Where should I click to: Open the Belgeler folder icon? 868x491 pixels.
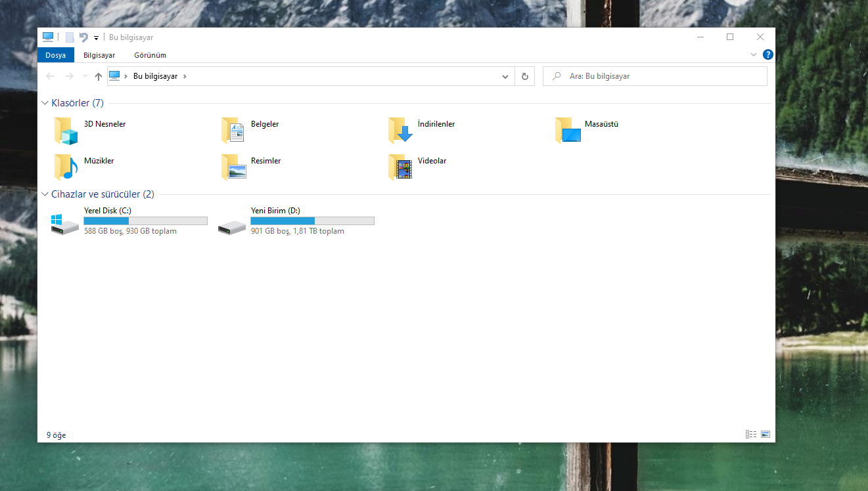click(233, 131)
